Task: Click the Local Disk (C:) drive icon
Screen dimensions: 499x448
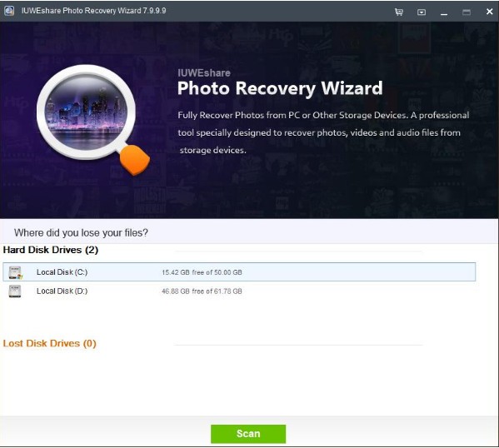Action: point(15,272)
